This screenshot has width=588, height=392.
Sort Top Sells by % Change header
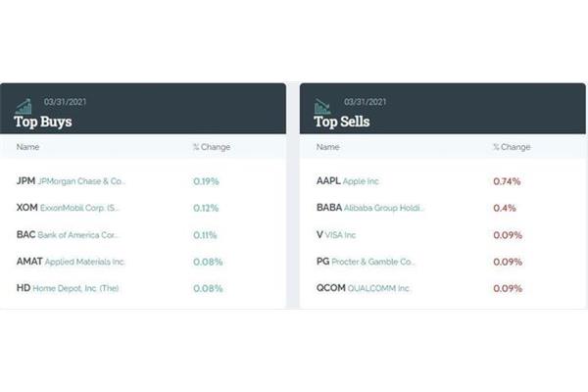512,147
